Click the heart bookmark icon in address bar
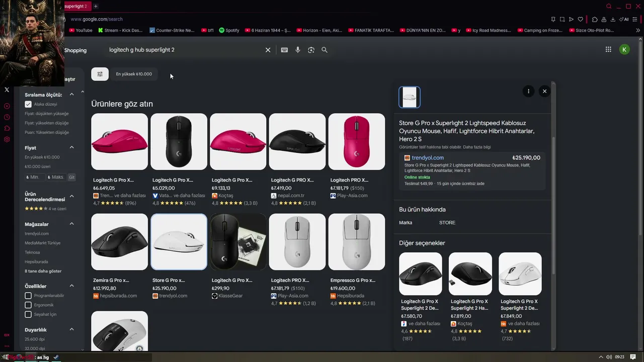The height and width of the screenshot is (362, 644). [580, 19]
